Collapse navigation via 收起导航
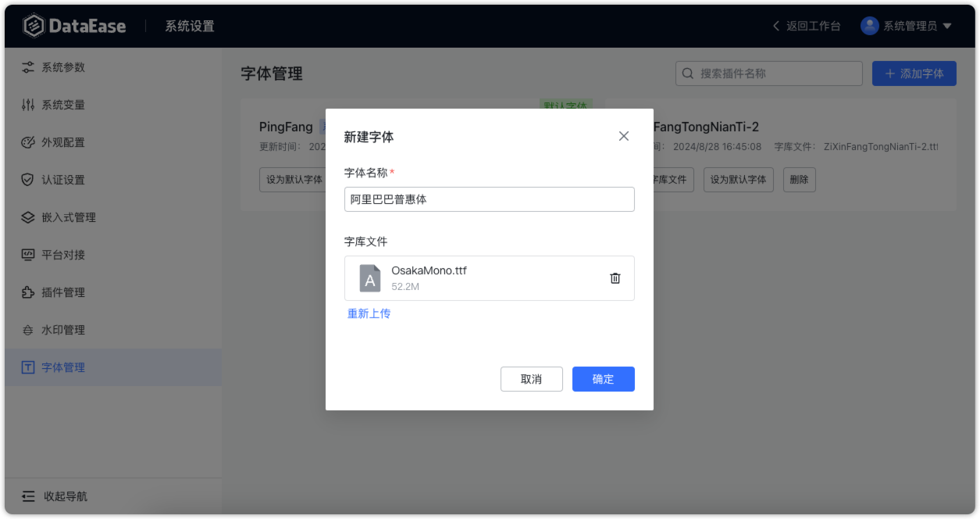The height and width of the screenshot is (519, 980). coord(52,496)
